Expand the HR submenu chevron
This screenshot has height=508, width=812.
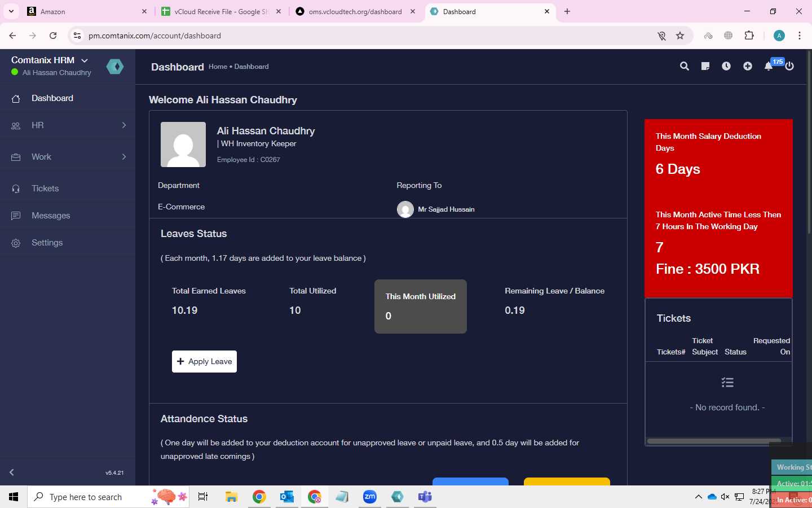click(x=124, y=125)
